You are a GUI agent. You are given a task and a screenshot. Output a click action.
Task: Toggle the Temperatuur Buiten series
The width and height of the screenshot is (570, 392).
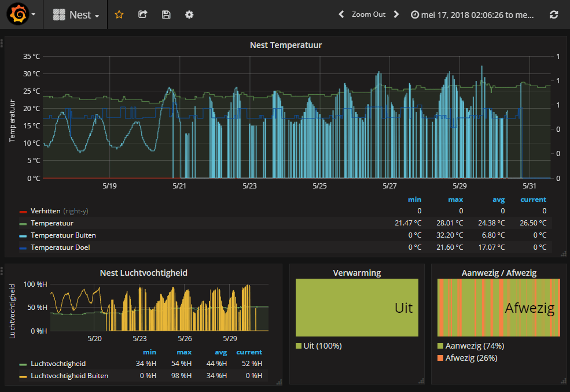[x=63, y=235]
